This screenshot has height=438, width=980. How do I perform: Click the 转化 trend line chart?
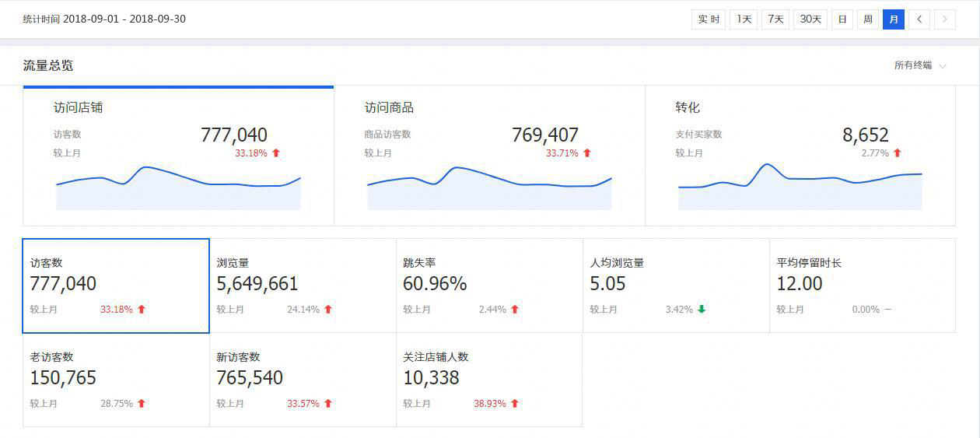pos(800,186)
